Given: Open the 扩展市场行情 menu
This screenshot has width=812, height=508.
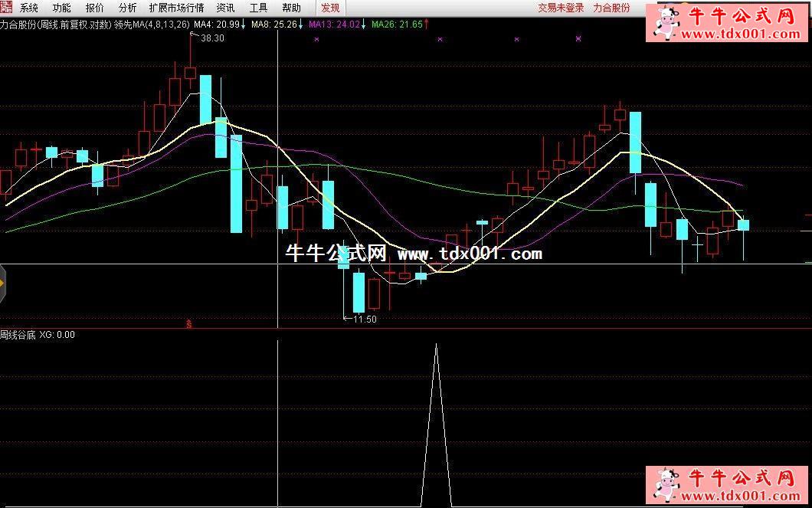Looking at the screenshot, I should (x=177, y=8).
